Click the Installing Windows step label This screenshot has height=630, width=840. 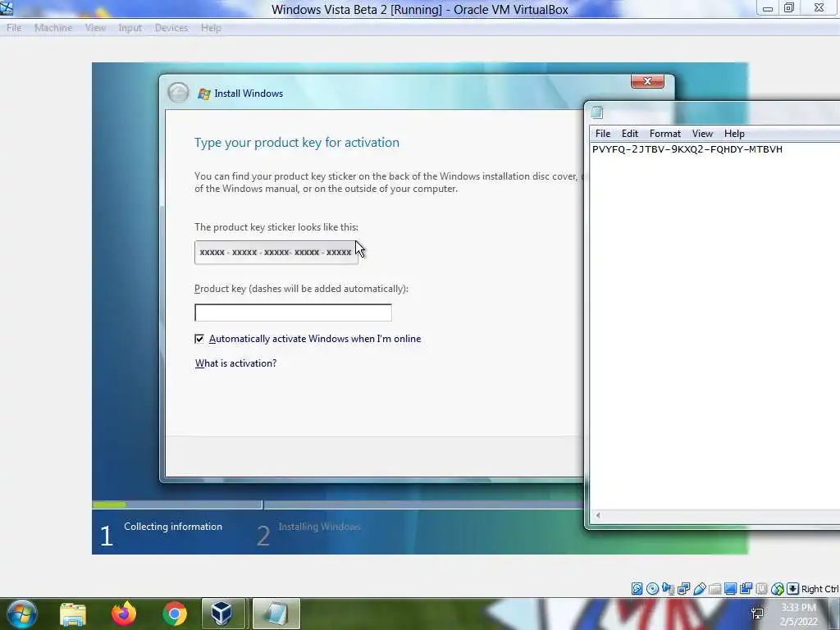[319, 527]
